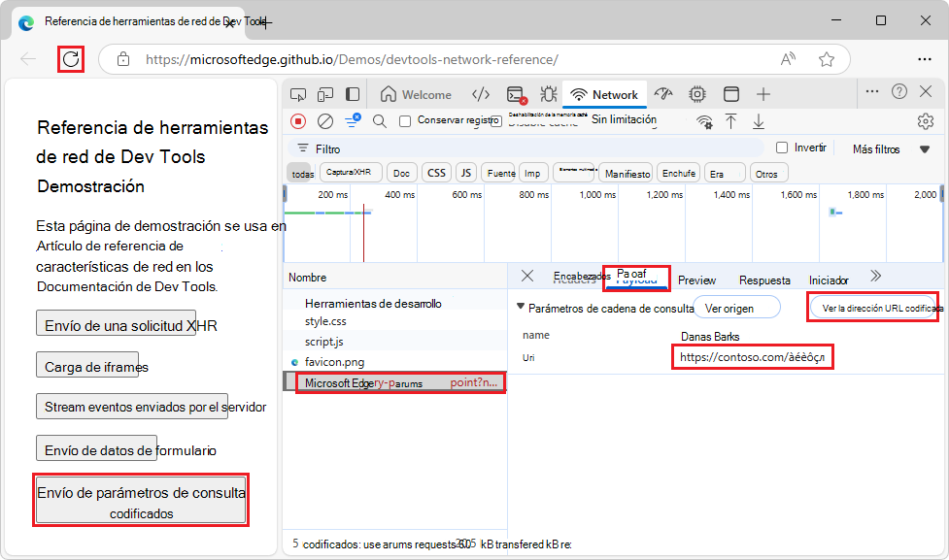Select the Network tool tab
The image size is (949, 560).
(x=604, y=95)
